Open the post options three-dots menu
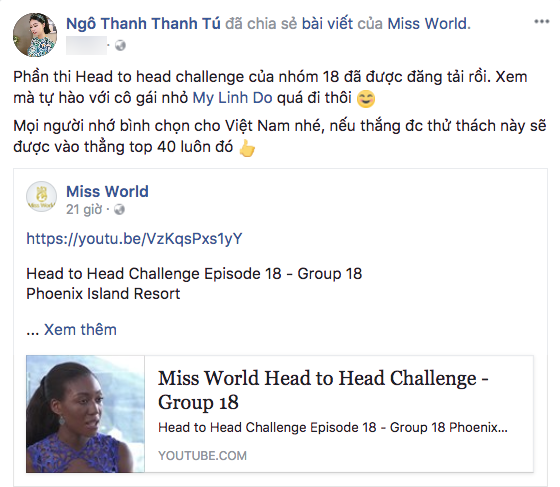This screenshot has height=487, width=560. click(x=541, y=22)
